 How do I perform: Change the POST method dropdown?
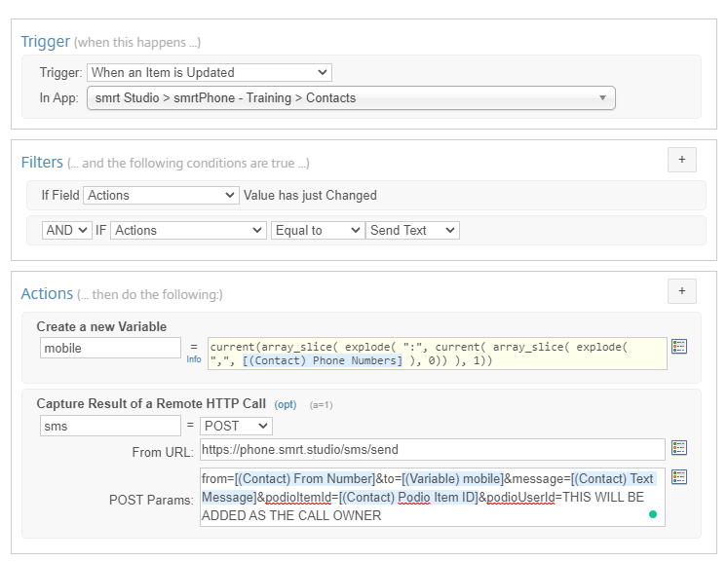pyautogui.click(x=236, y=426)
